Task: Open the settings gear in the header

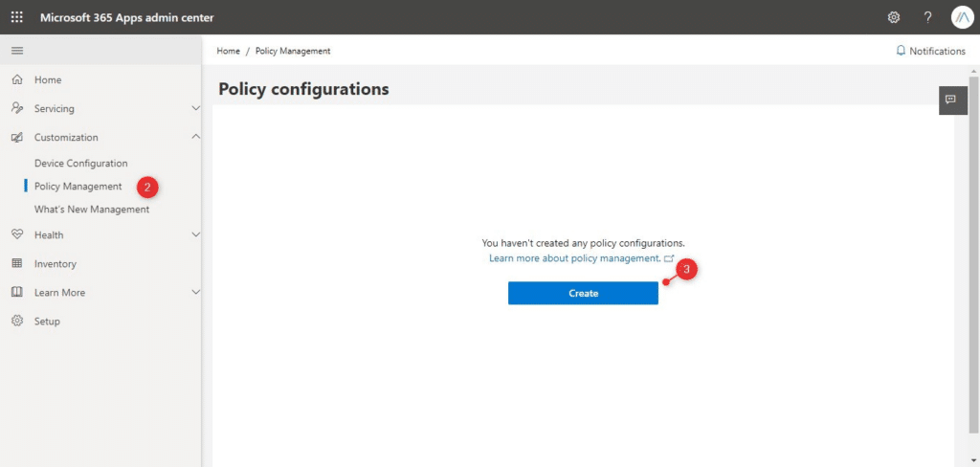Action: coord(894,17)
